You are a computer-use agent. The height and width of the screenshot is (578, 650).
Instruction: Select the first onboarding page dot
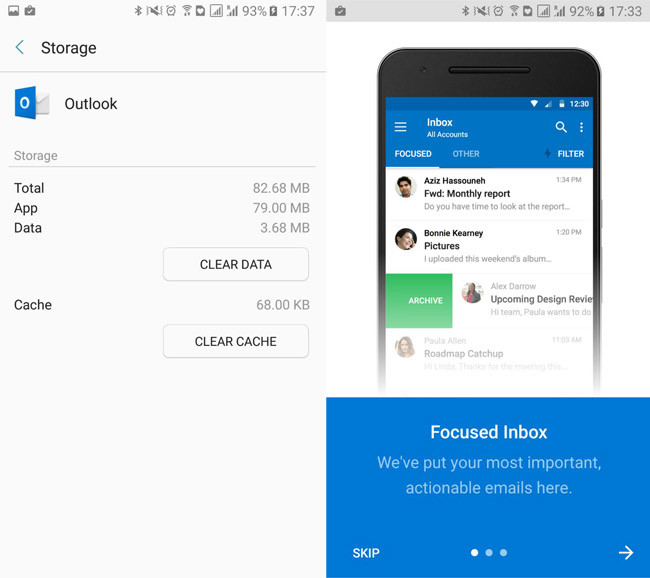click(475, 552)
